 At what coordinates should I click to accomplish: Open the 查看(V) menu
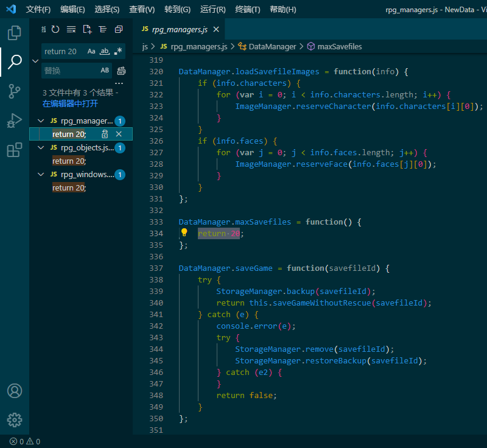tap(142, 10)
